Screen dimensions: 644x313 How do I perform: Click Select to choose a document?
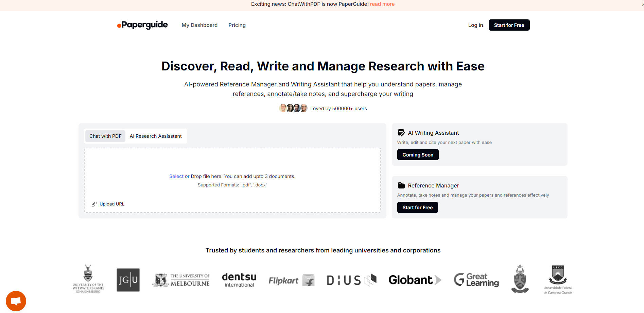point(176,176)
